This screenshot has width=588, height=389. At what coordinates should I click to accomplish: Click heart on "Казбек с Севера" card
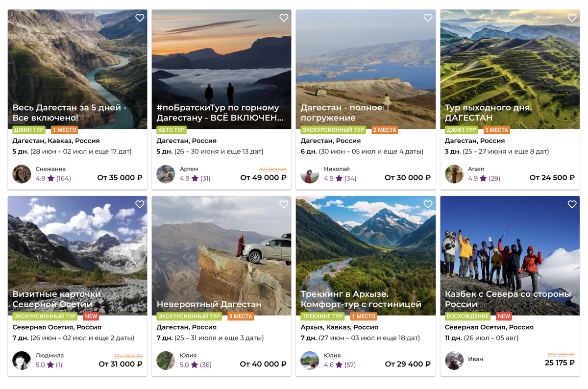572,204
